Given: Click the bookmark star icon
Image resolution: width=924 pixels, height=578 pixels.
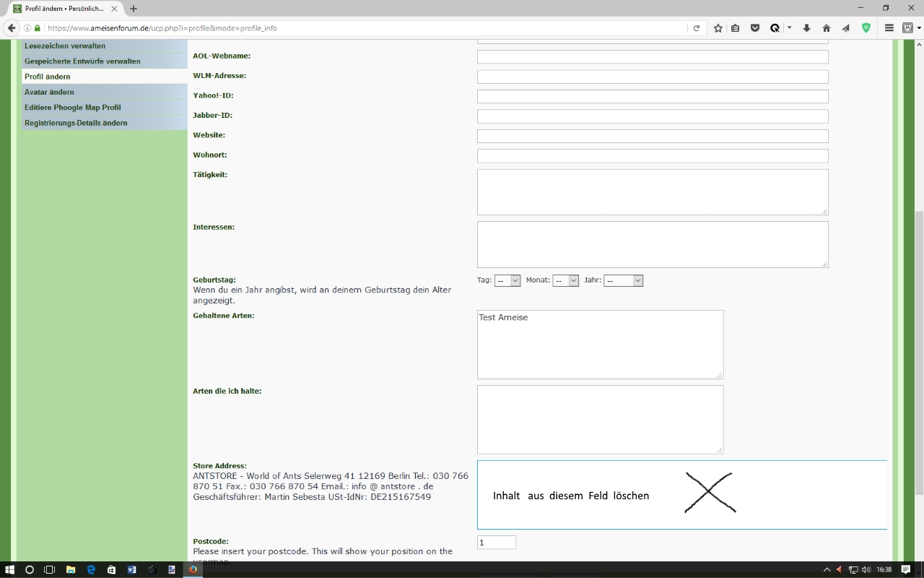Looking at the screenshot, I should pos(718,28).
